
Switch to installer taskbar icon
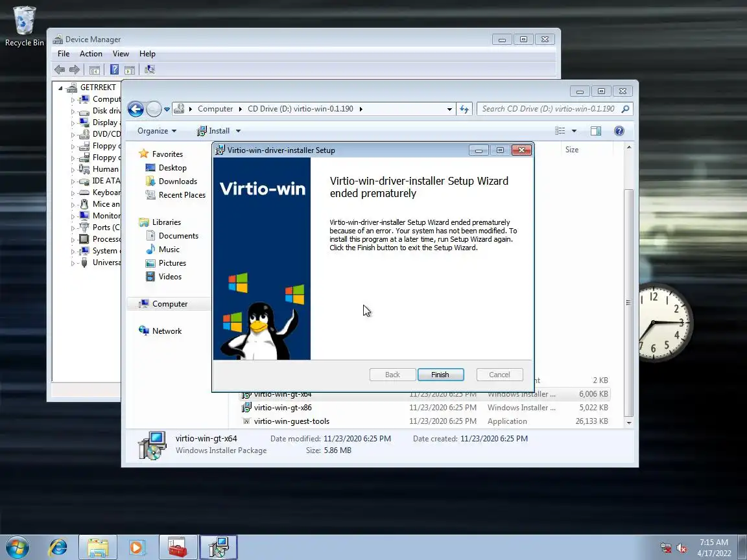(x=218, y=547)
